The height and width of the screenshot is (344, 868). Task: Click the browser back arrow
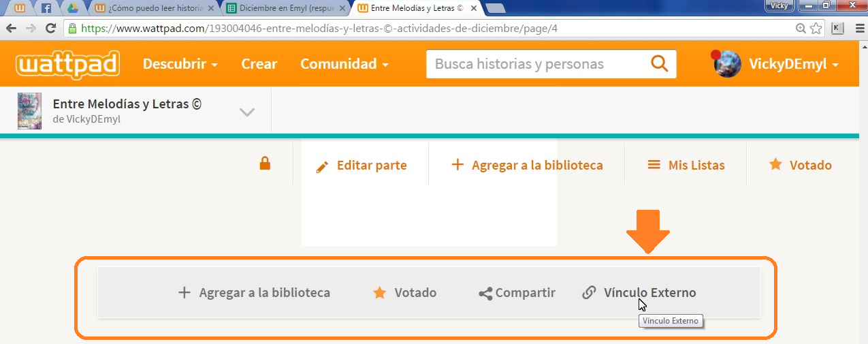[x=11, y=29]
